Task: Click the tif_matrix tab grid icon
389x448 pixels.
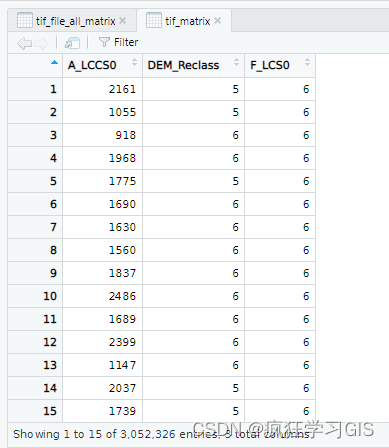Action: pos(154,20)
